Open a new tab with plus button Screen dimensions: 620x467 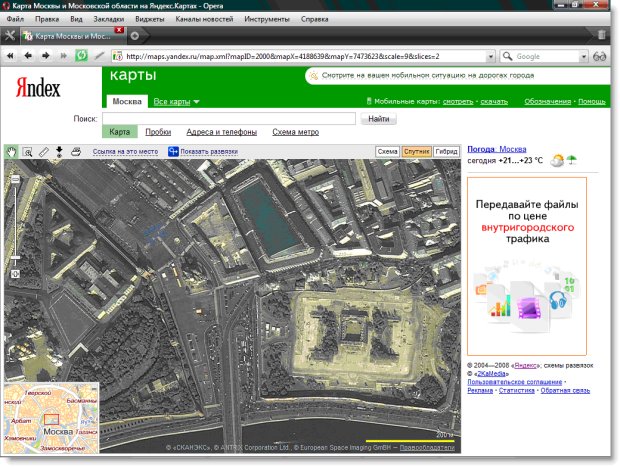(x=135, y=36)
